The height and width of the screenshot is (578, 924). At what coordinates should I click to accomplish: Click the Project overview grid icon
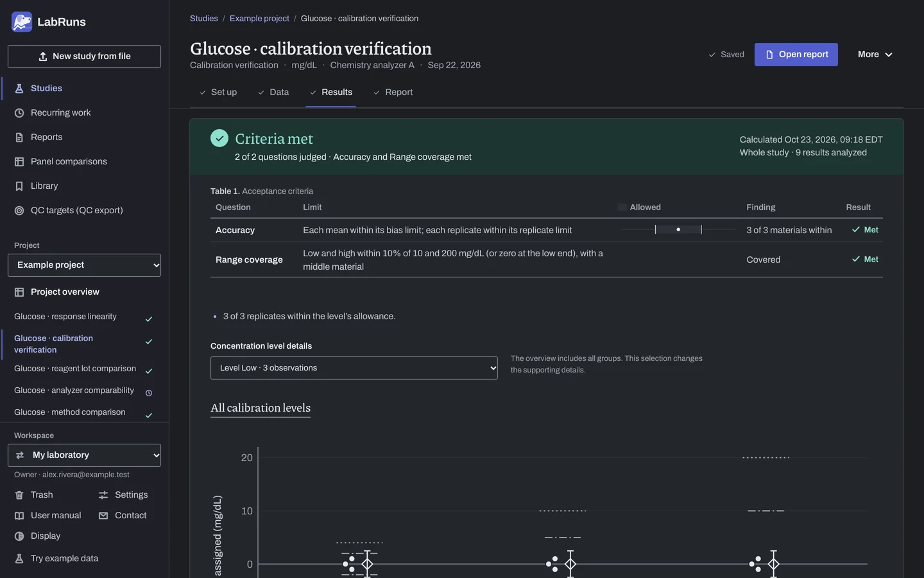pyautogui.click(x=19, y=292)
